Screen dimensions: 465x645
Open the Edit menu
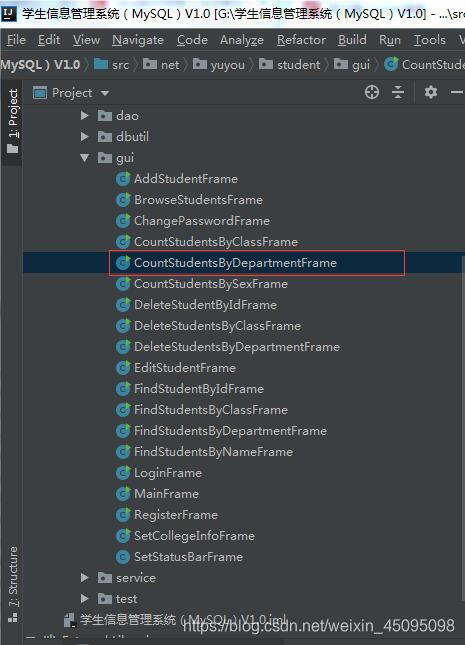pyautogui.click(x=49, y=40)
